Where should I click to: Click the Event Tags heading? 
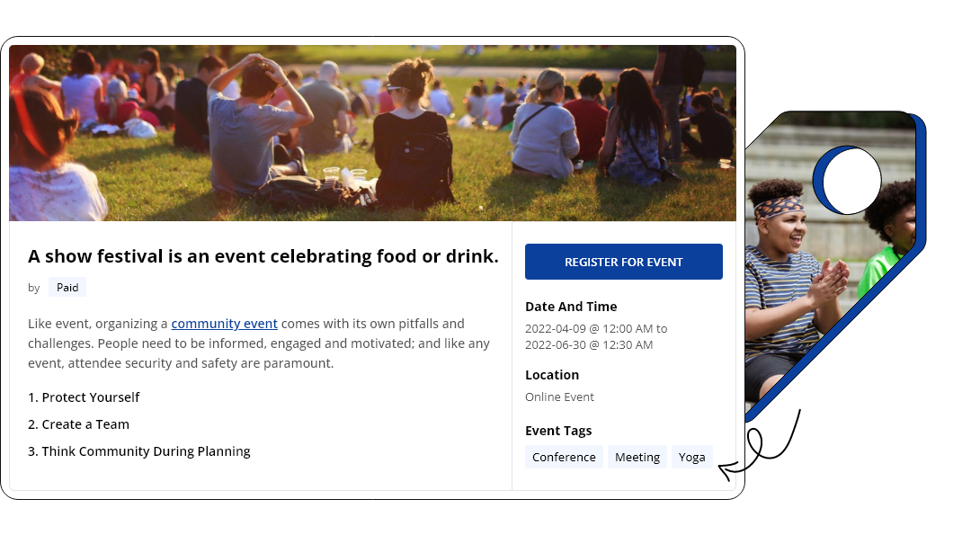[x=558, y=431]
